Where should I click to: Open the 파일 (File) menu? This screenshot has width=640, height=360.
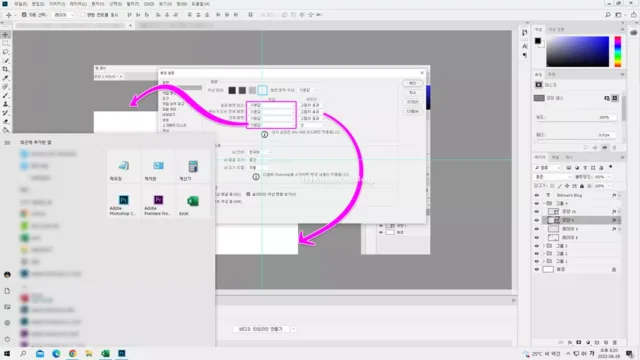tap(20, 4)
